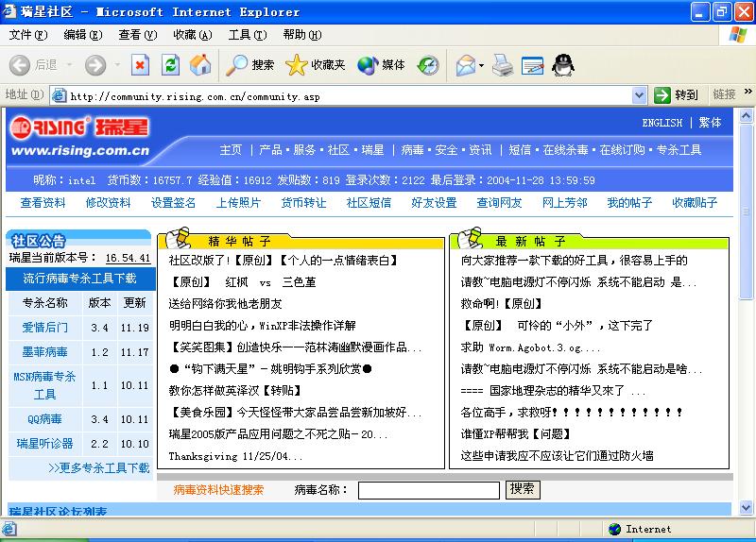Click the Rising logo banner
756x542 pixels.
click(x=80, y=137)
